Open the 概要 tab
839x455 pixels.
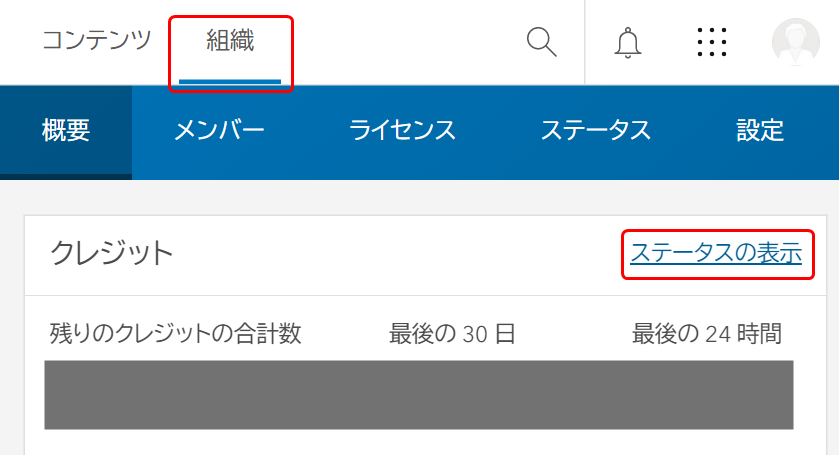click(x=66, y=131)
